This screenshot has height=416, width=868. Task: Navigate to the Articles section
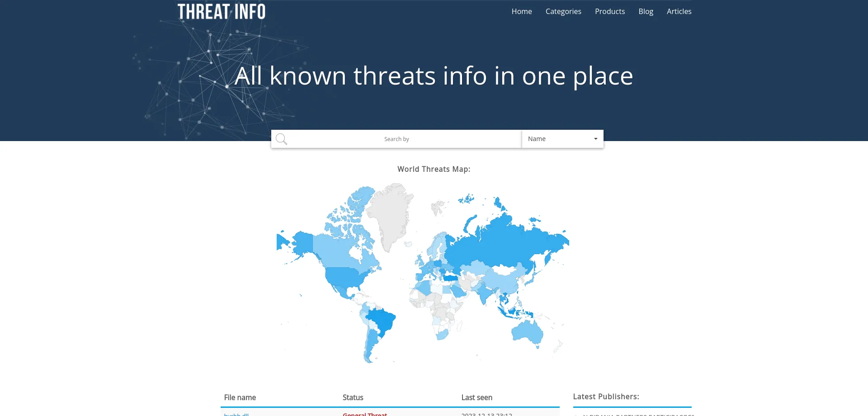pyautogui.click(x=679, y=11)
